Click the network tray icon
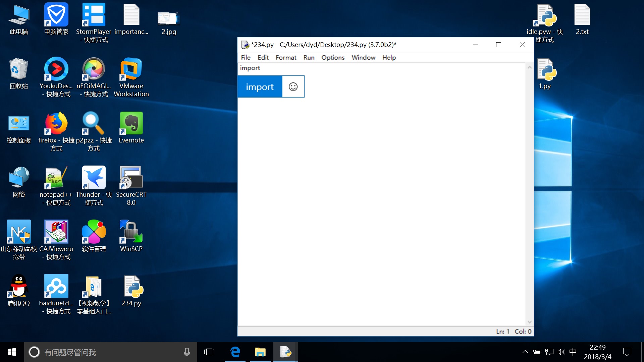Image resolution: width=644 pixels, height=362 pixels. pyautogui.click(x=549, y=352)
